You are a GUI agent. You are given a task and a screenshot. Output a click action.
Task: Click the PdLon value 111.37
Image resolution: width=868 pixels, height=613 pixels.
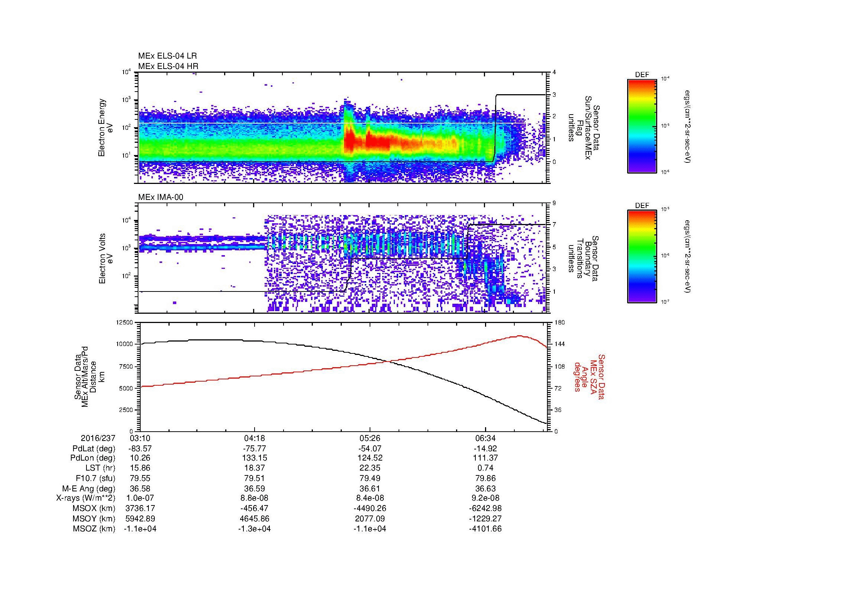[x=485, y=458]
